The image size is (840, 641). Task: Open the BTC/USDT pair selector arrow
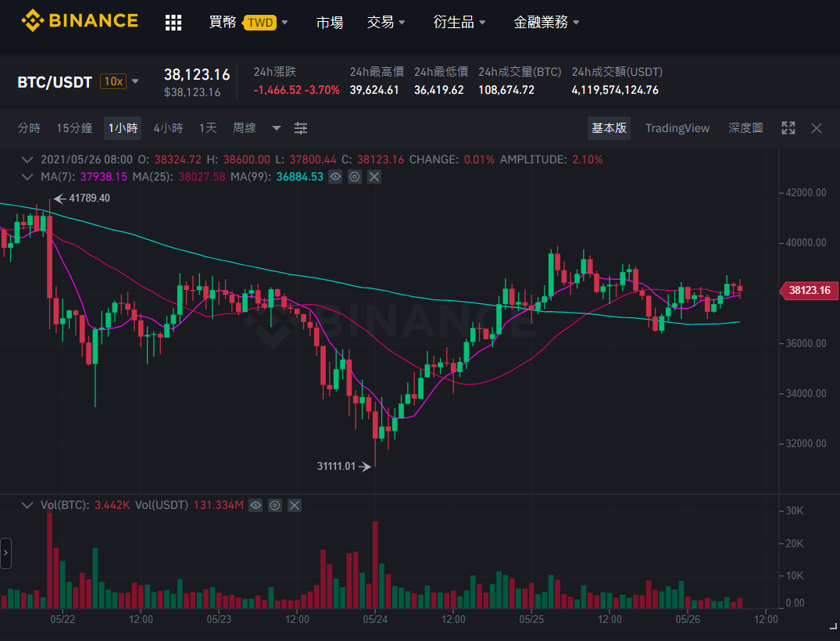(135, 81)
